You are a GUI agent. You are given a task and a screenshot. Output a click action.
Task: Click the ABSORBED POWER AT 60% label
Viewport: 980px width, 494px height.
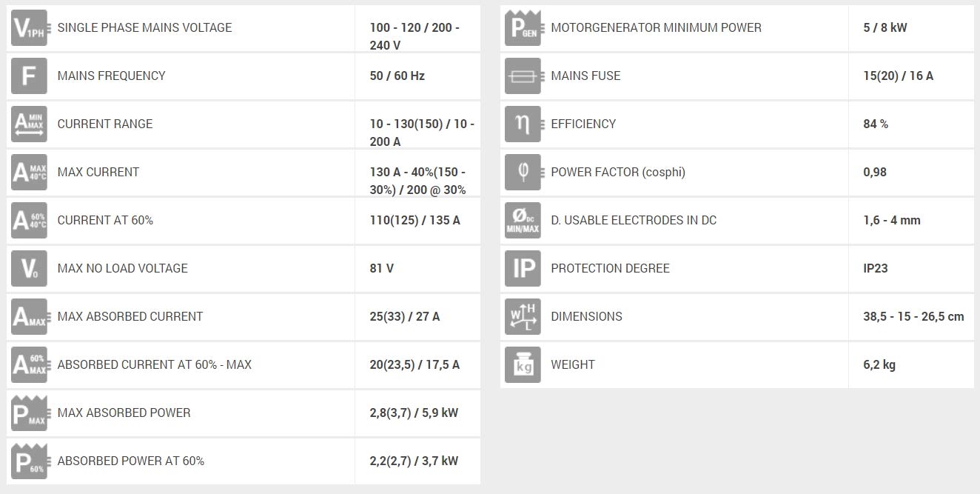tap(131, 461)
